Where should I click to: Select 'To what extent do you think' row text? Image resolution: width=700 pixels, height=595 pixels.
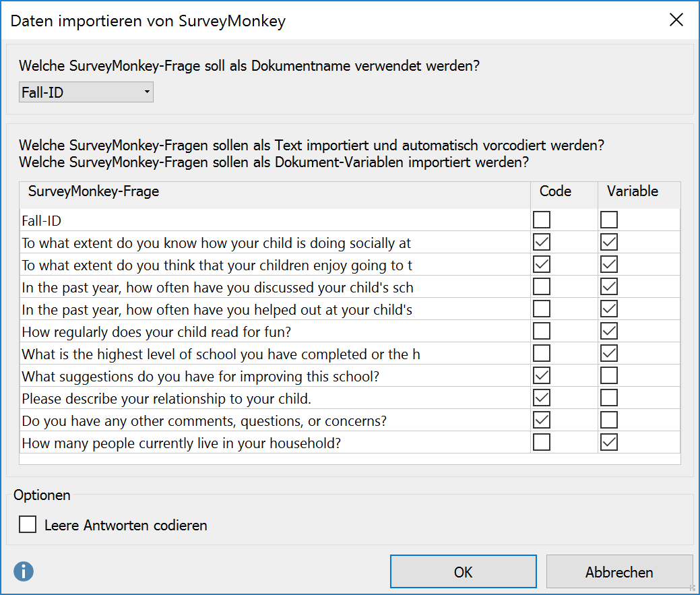tap(217, 265)
